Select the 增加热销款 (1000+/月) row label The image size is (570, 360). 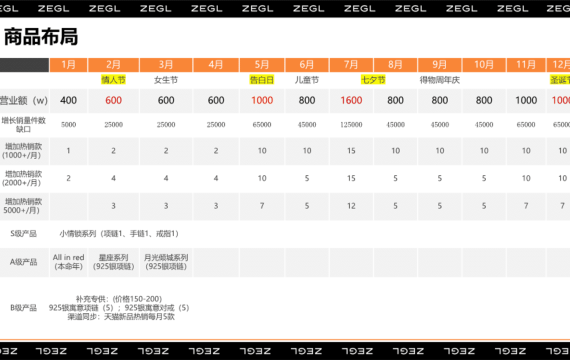click(x=23, y=151)
